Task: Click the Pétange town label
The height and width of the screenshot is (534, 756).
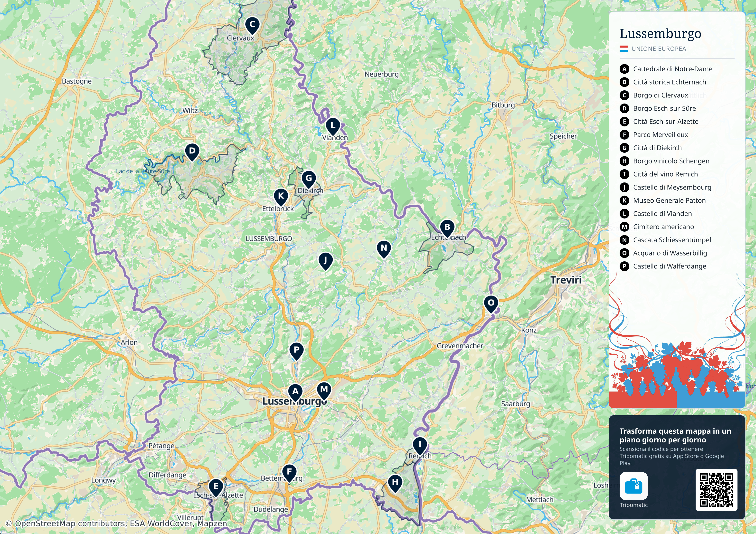Action: click(x=161, y=446)
